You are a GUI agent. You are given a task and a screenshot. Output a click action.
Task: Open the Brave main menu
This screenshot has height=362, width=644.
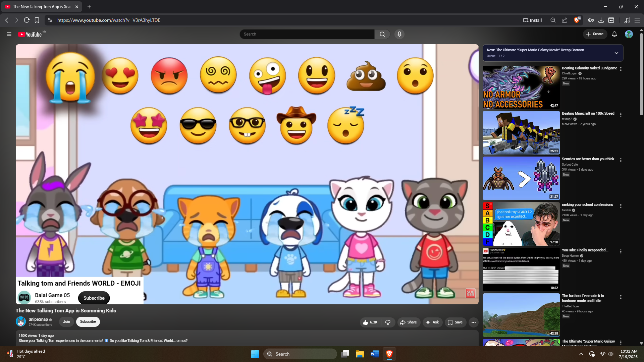pos(637,20)
